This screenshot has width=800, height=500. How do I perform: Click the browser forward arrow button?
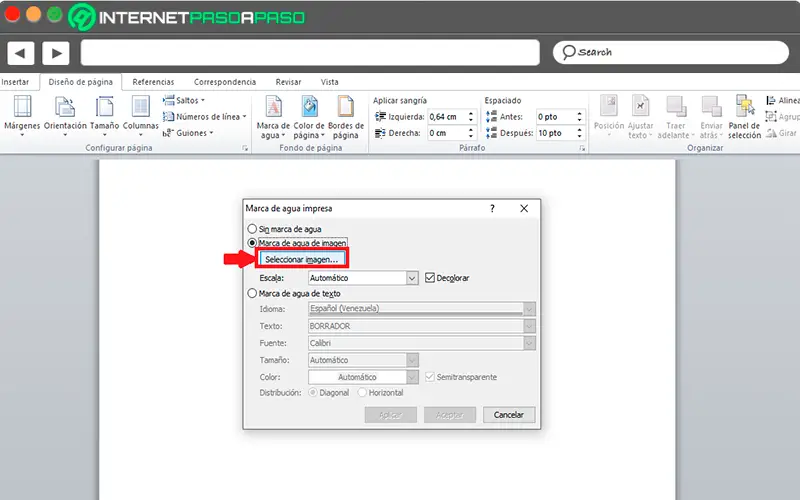pyautogui.click(x=56, y=53)
